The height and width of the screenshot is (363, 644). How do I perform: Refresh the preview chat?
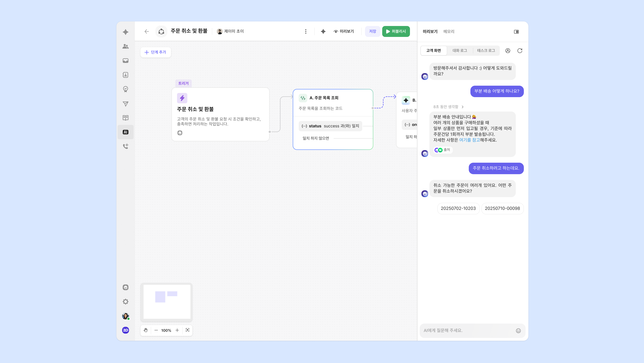coord(520,51)
